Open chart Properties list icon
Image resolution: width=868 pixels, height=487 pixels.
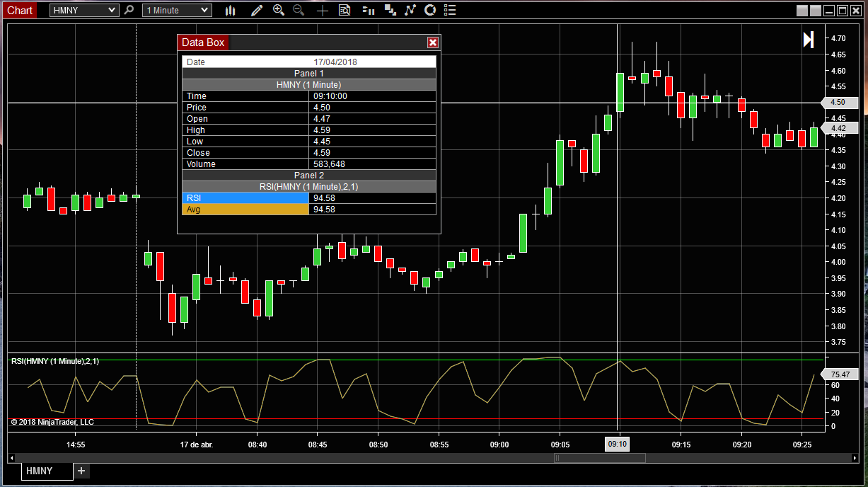coord(450,10)
